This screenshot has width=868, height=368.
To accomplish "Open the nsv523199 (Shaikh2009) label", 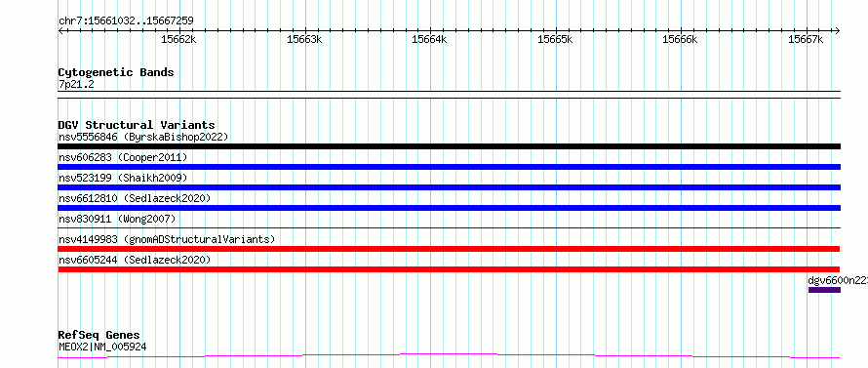I will [123, 178].
